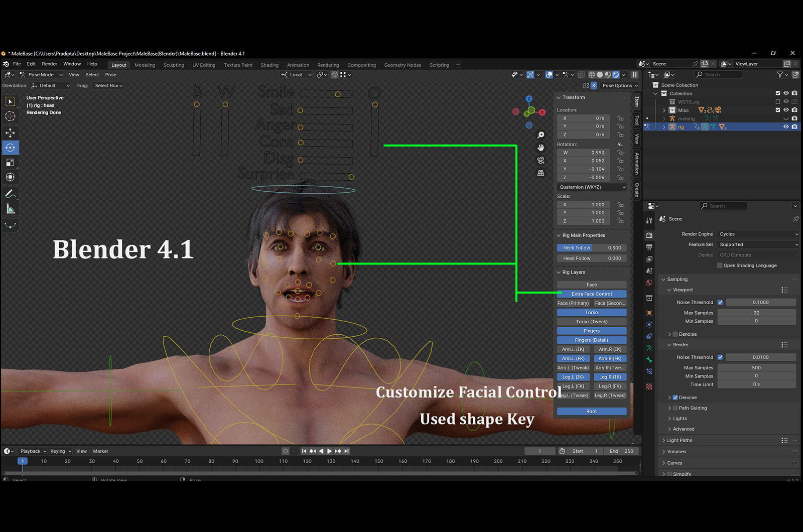Screen dimensions: 803x532
Task: Switch to rendered viewport shading
Action: [x=616, y=75]
